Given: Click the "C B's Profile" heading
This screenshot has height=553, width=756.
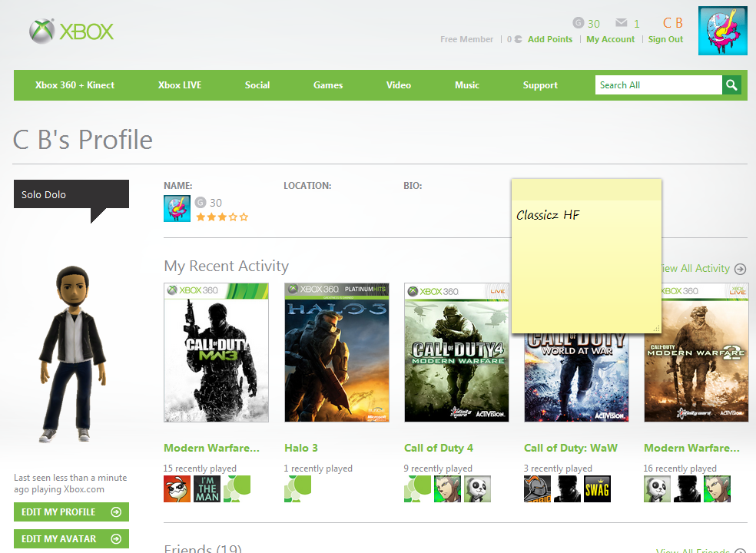Looking at the screenshot, I should [x=83, y=140].
